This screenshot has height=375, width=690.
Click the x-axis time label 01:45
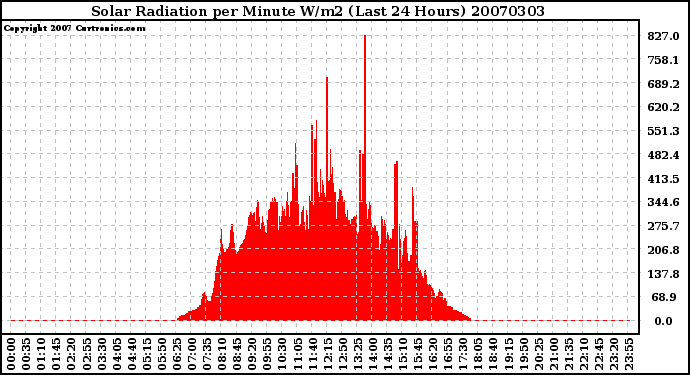(56, 354)
